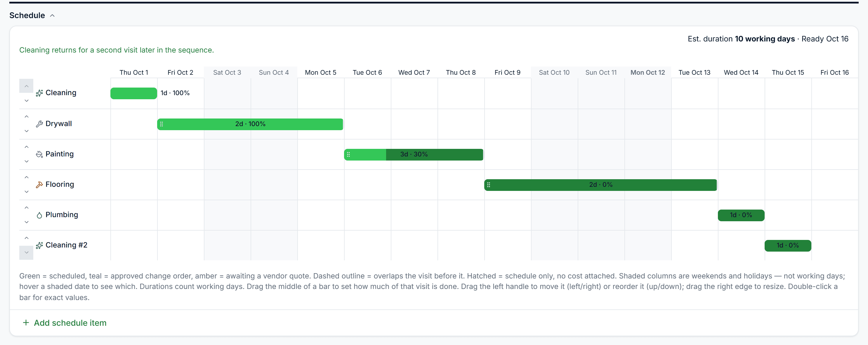Click the Thu Oct 15 column header
This screenshot has height=345, width=868.
(x=788, y=72)
